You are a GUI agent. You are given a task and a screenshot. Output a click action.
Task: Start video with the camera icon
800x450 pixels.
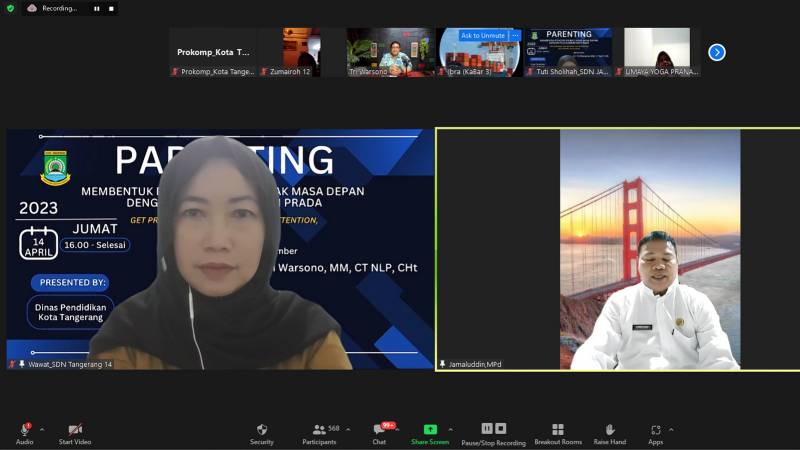tap(74, 429)
